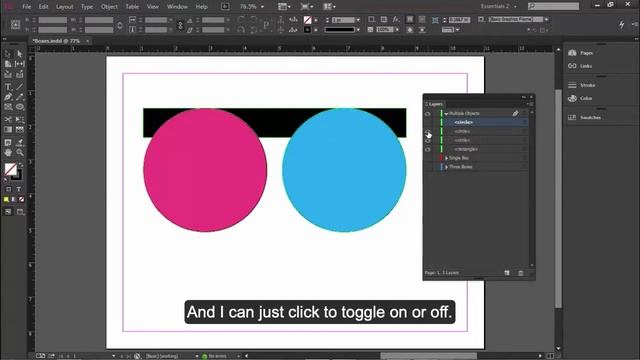Viewport: 640px width, 360px height.
Task: Open the File menu
Action: click(27, 7)
